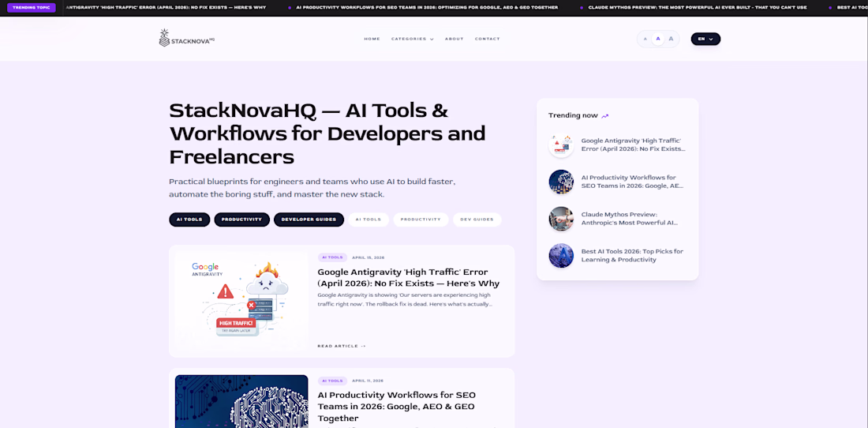Click AI Tools tag on Antigravity article

[x=332, y=257]
